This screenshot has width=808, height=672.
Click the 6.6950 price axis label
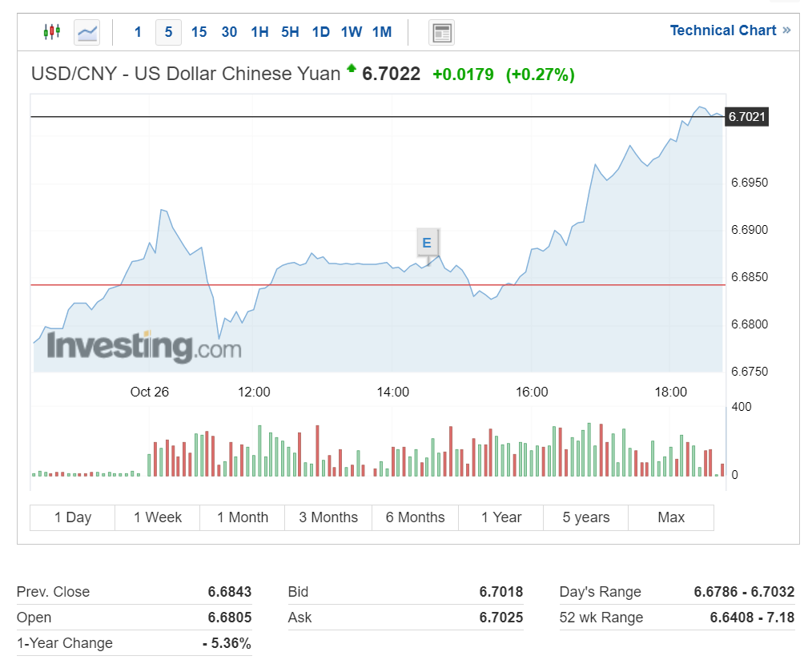tap(750, 183)
